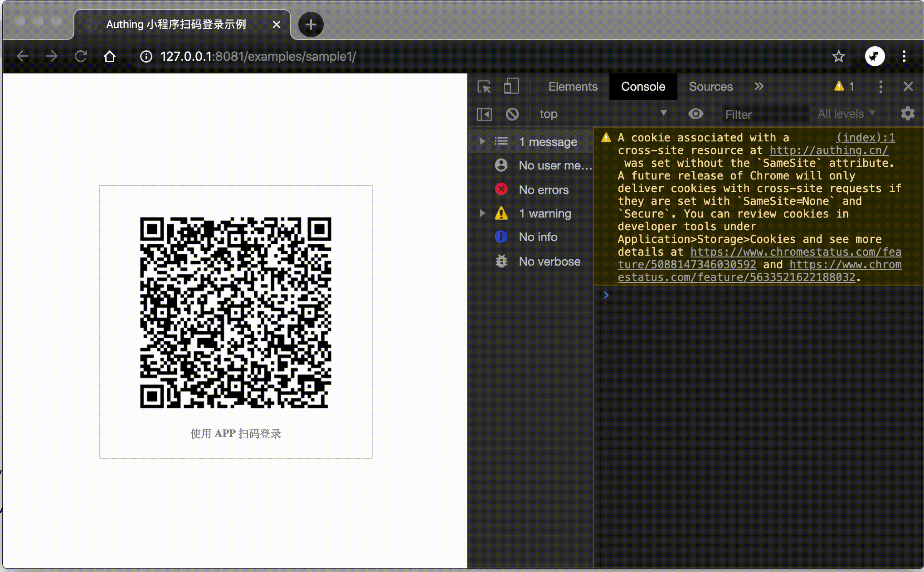Toggle the device toolbar in DevTools

pyautogui.click(x=511, y=87)
